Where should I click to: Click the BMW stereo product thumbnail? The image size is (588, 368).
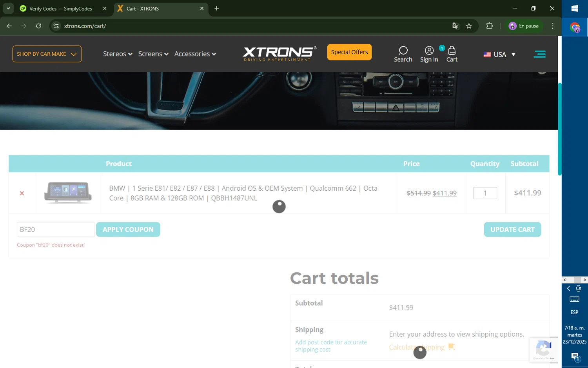68,193
